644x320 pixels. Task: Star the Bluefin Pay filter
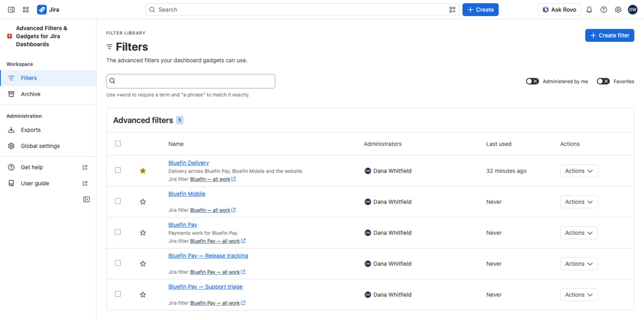pyautogui.click(x=143, y=233)
